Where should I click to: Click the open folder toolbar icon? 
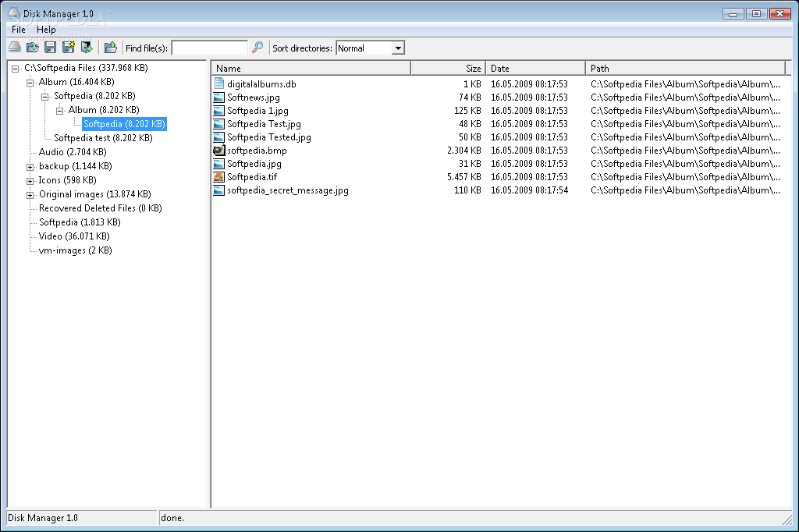click(x=33, y=48)
